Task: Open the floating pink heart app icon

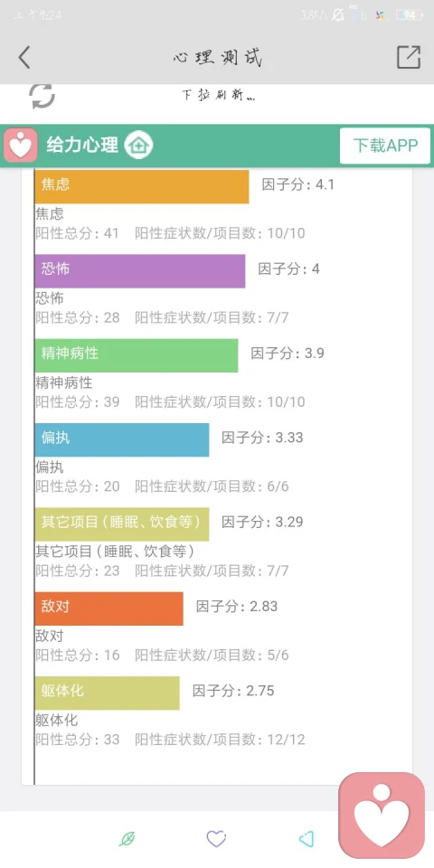Action: 382,816
